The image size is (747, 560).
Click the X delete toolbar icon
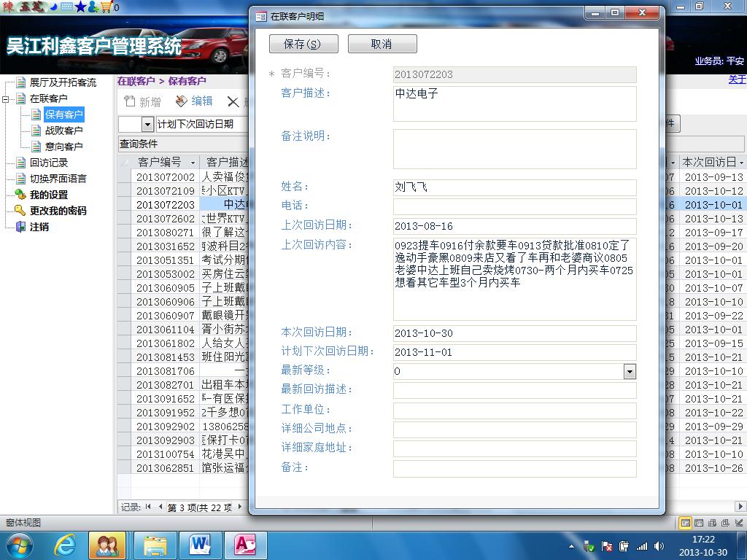tap(233, 102)
